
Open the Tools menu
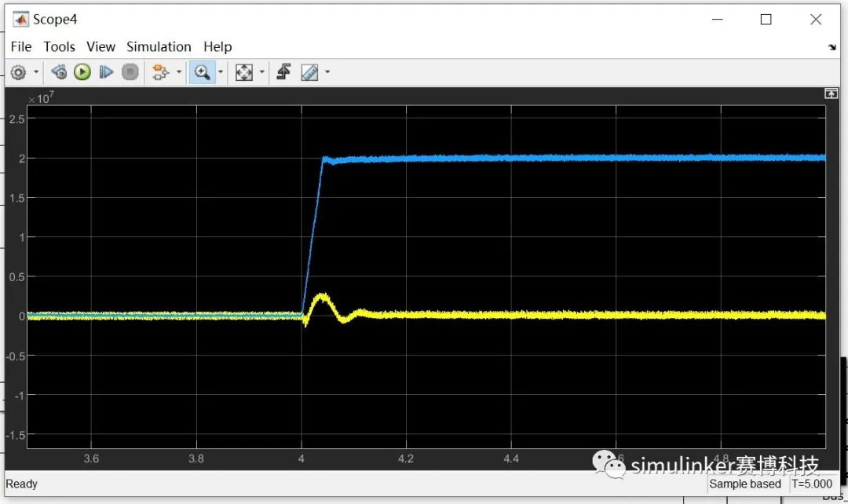[60, 47]
